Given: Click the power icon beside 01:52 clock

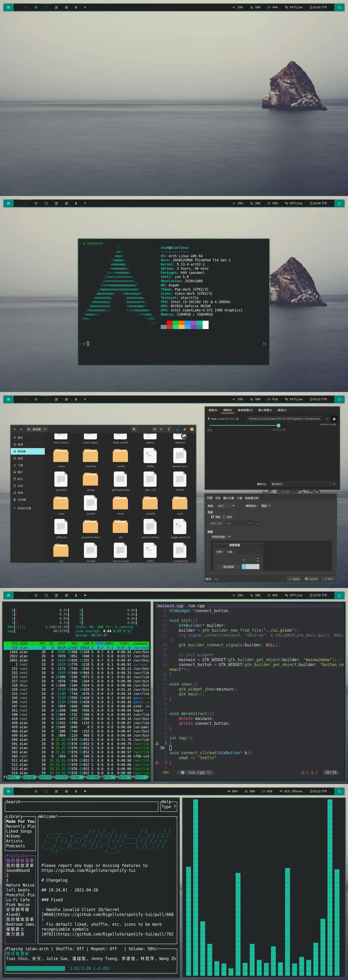Looking at the screenshot, I should pyautogui.click(x=339, y=399).
